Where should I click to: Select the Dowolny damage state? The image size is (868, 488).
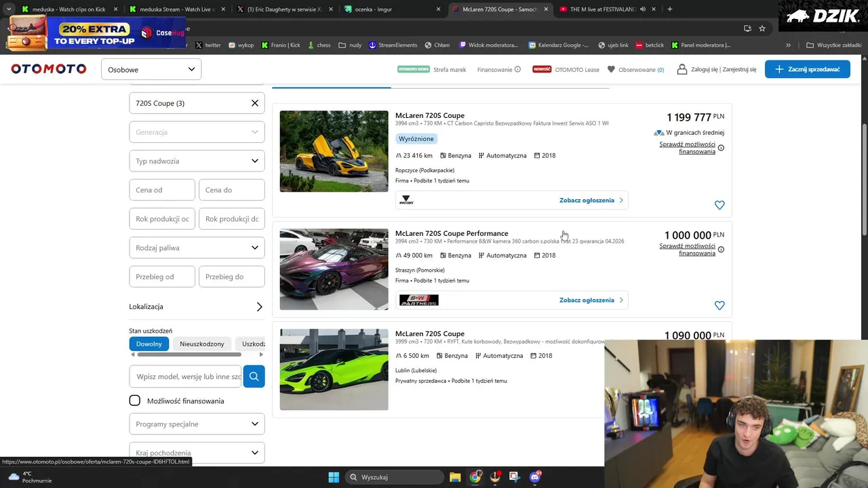149,344
